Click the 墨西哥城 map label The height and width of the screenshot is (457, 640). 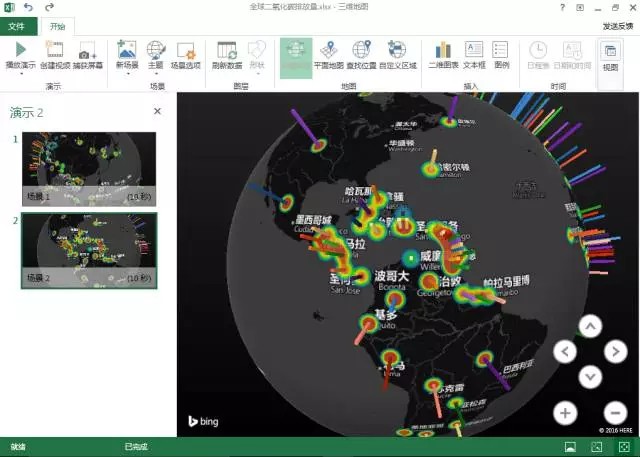[313, 220]
